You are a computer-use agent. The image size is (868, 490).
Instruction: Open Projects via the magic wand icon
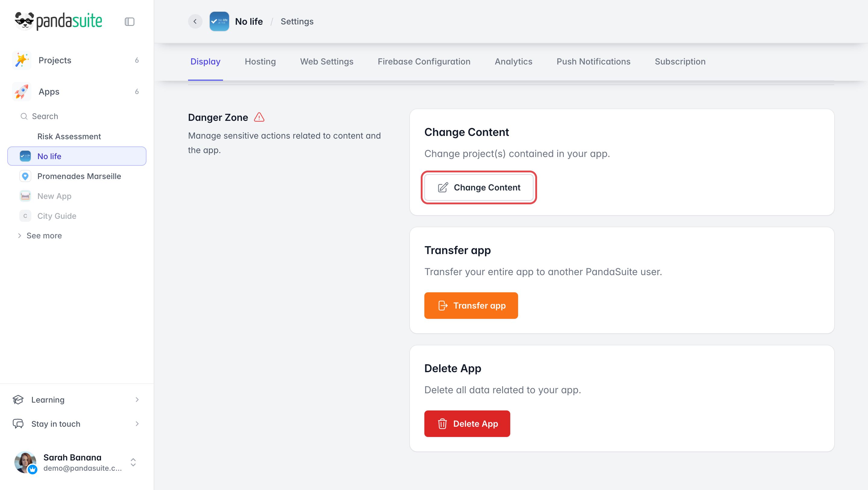tap(22, 60)
